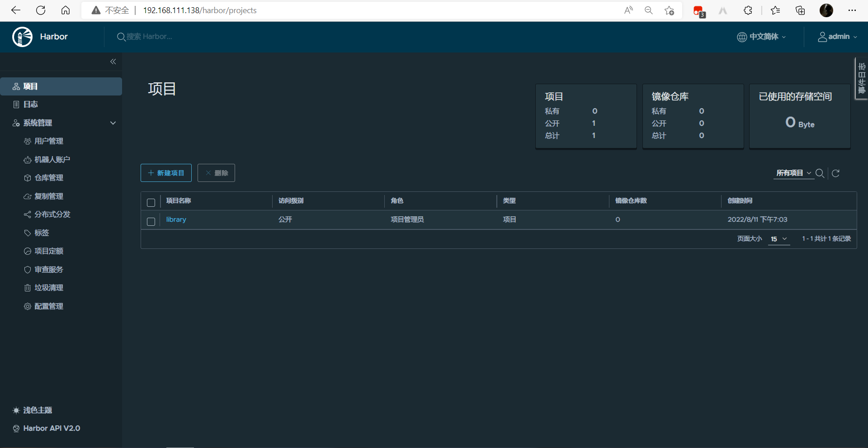Click the Harbor lighthouse logo
The image size is (868, 448).
[22, 37]
